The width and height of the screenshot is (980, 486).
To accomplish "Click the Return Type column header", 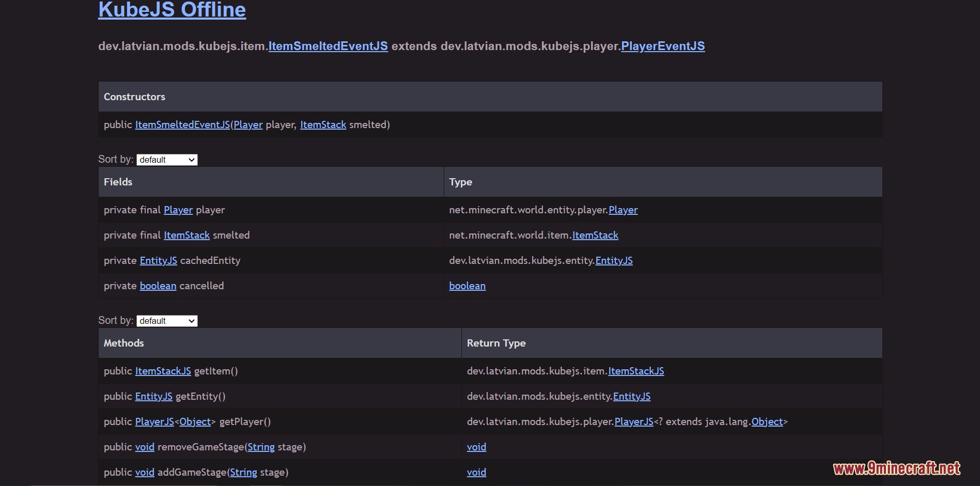I will pyautogui.click(x=672, y=343).
